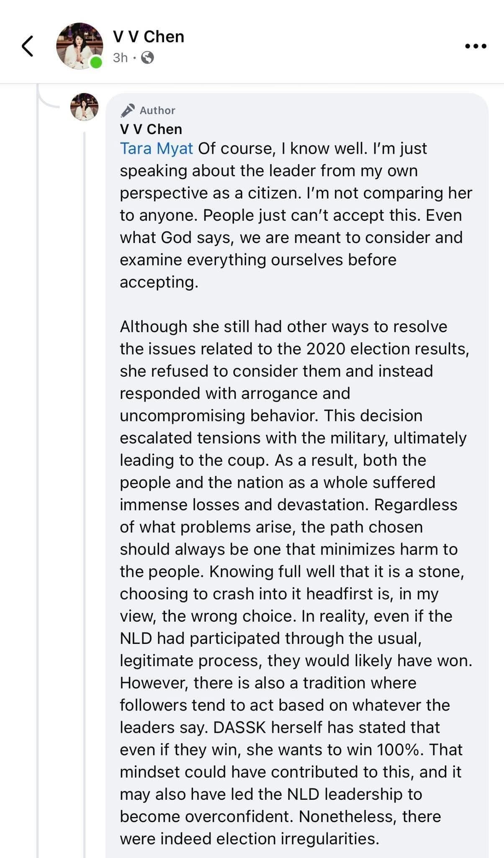Tap the microphone Author badge icon
504x858 pixels.
[127, 110]
